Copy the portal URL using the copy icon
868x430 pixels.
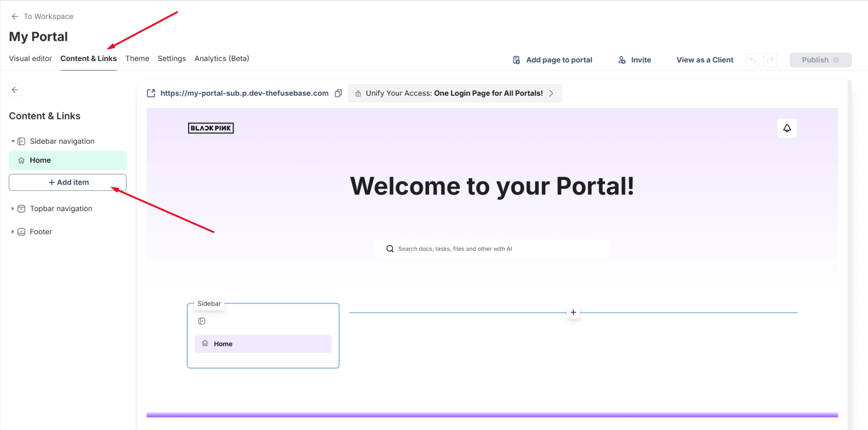pyautogui.click(x=338, y=93)
